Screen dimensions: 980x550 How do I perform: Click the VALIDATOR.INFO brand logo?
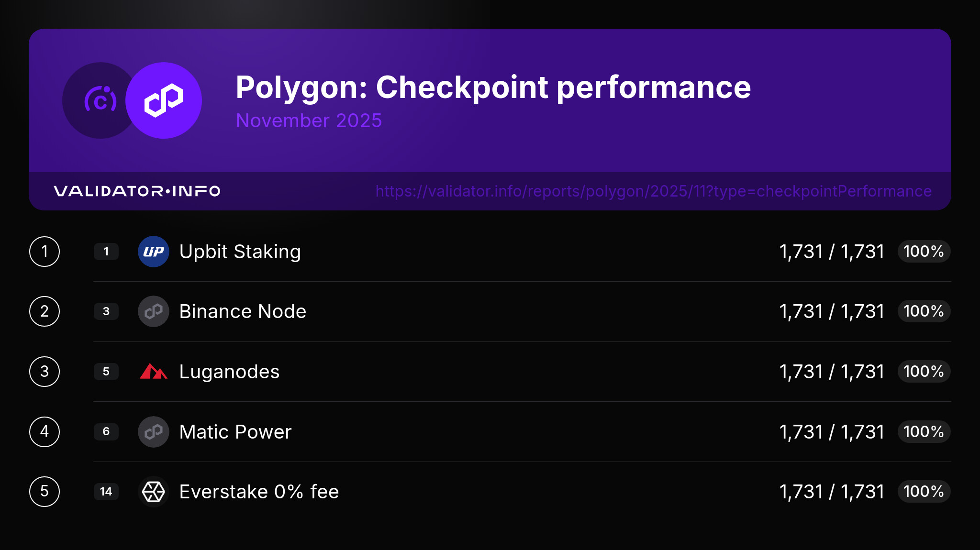coord(137,191)
